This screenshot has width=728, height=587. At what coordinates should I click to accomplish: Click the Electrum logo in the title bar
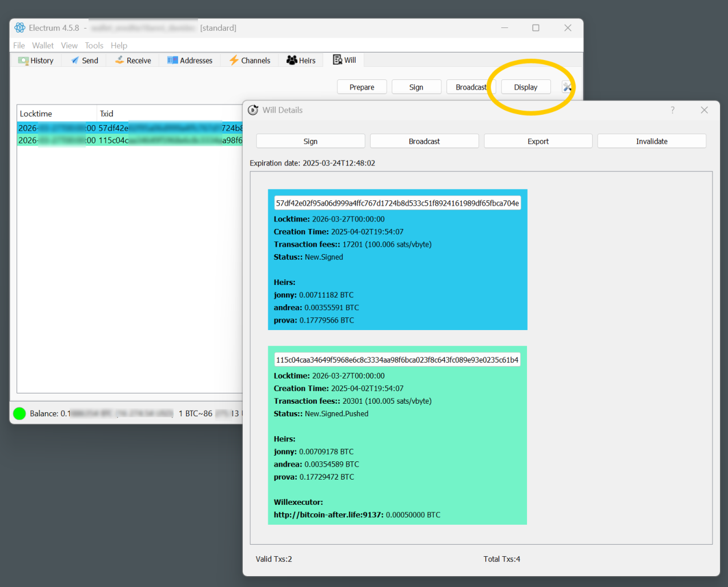(x=20, y=27)
